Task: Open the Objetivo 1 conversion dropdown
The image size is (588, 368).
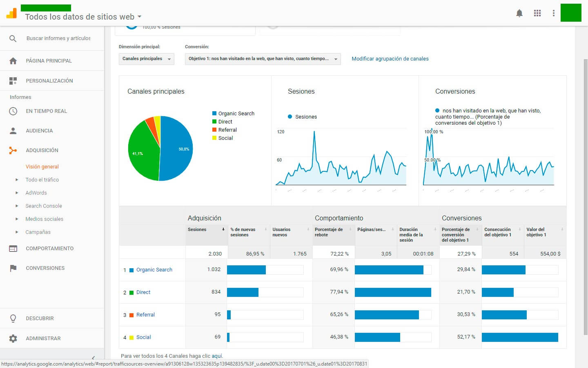Action: 263,59
